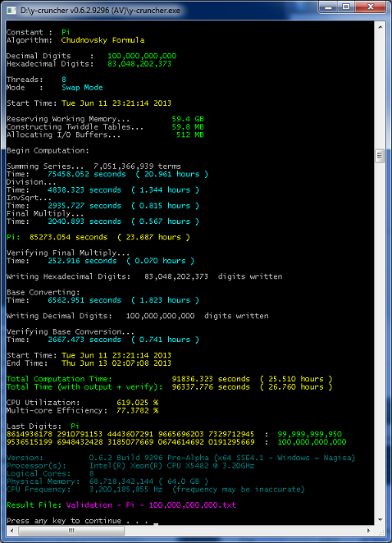Click the 100,000,000,000 decimal digits value
This screenshot has height=543, width=392.
tap(142, 56)
